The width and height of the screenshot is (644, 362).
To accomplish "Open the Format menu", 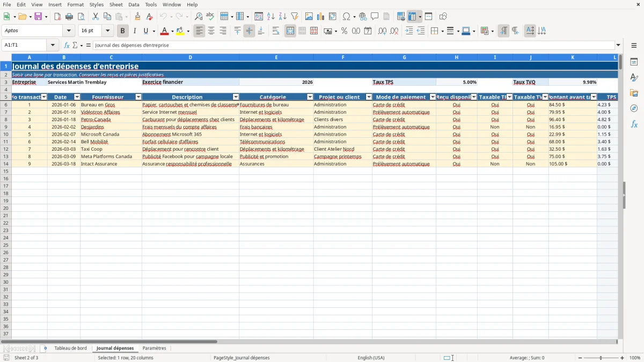I will click(76, 4).
